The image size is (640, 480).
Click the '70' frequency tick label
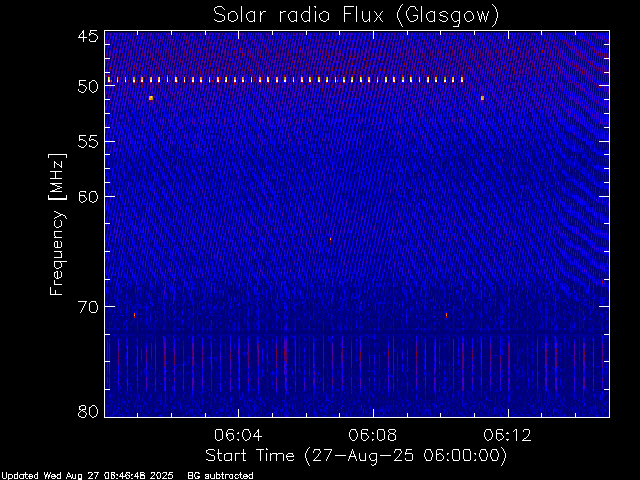click(88, 307)
